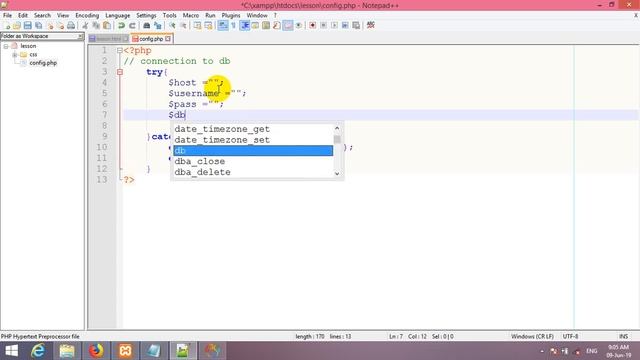Toggle the Function List panel

click(277, 25)
